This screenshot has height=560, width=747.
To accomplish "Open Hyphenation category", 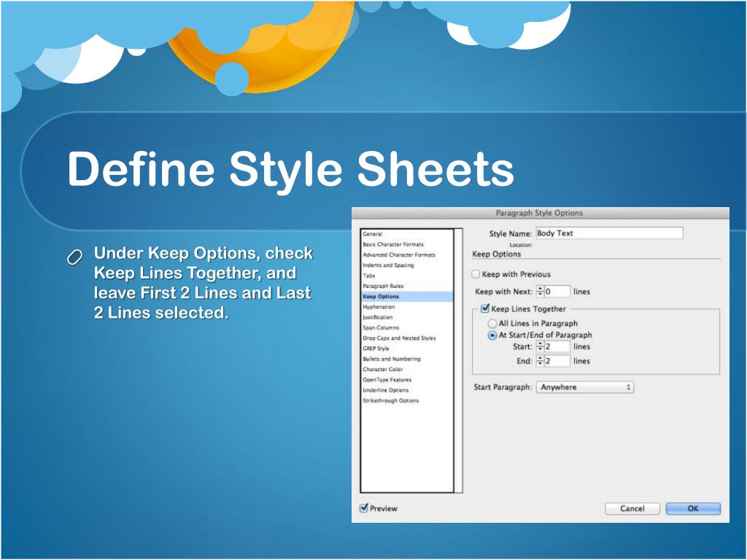I will (x=379, y=307).
